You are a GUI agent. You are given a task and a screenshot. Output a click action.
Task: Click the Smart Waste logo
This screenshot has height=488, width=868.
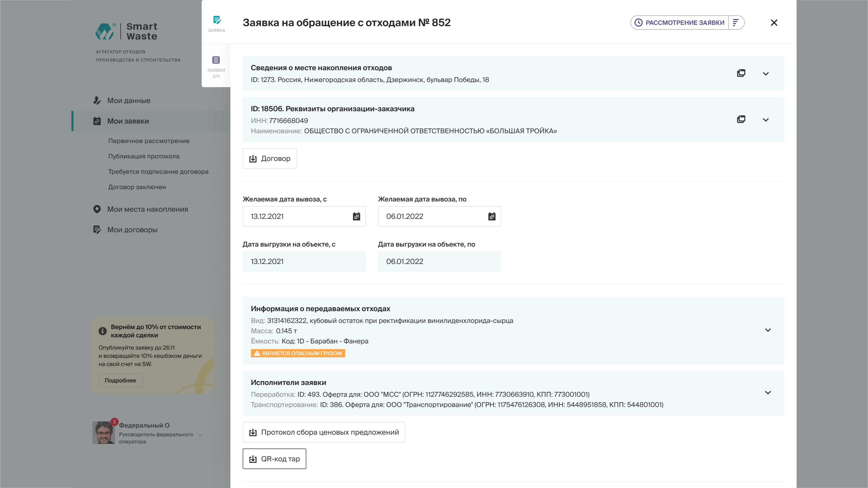coord(126,31)
